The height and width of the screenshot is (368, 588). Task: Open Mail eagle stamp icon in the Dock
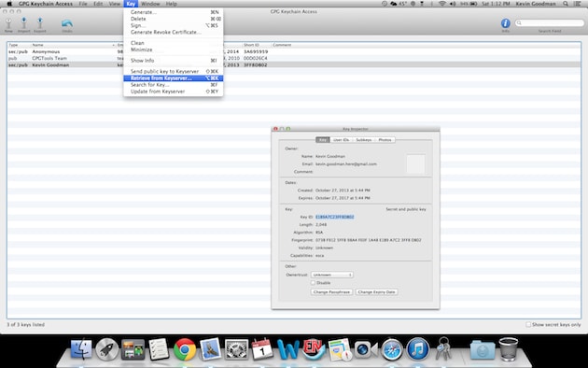(210, 349)
